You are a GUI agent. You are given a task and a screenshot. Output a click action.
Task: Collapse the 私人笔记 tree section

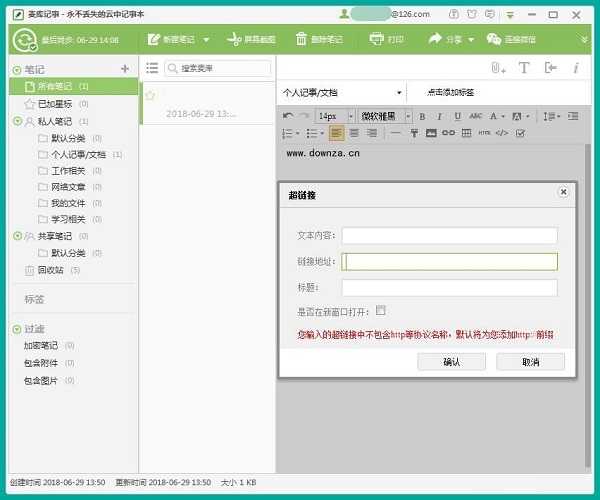pyautogui.click(x=17, y=121)
